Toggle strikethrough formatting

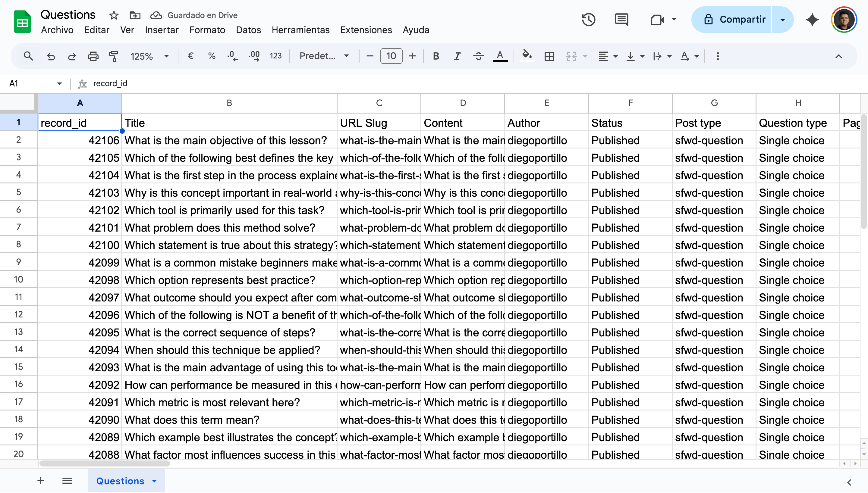[478, 56]
